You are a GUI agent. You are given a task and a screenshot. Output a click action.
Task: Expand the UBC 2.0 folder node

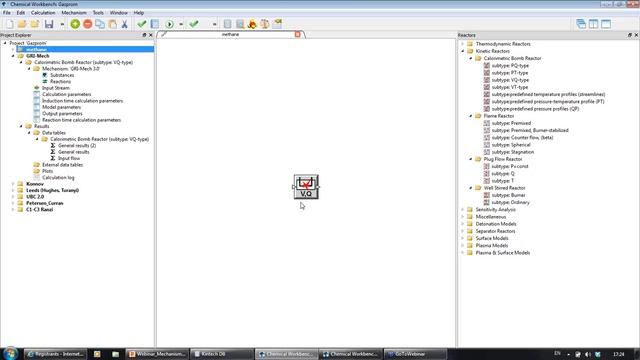(13, 197)
